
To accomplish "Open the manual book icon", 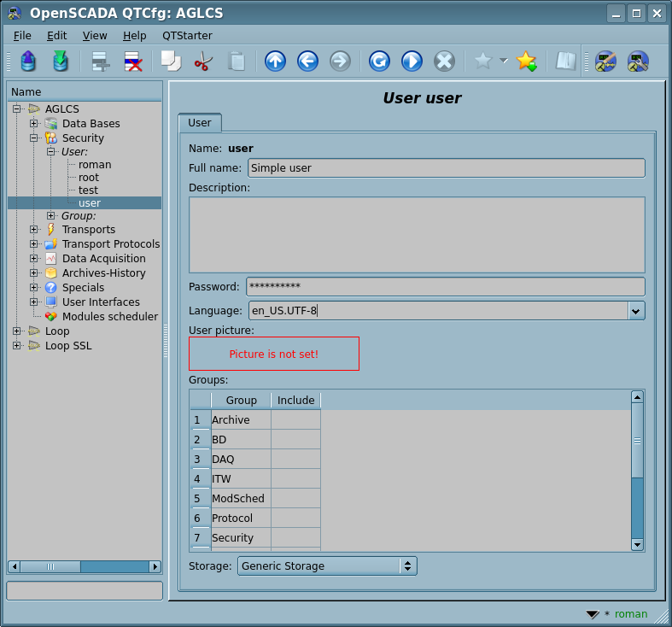I will click(x=565, y=62).
